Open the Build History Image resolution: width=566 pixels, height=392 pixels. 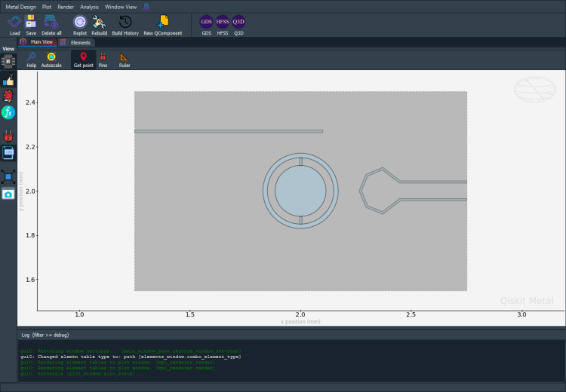click(125, 25)
